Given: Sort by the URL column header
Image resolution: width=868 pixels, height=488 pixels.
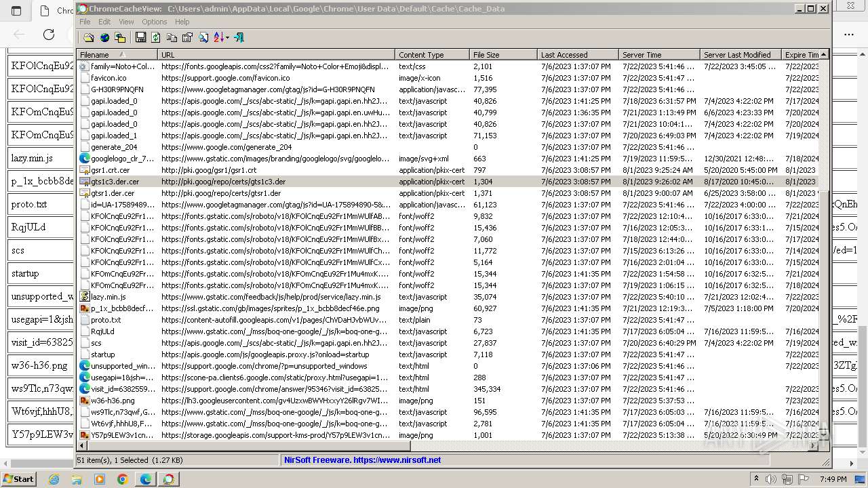Looking at the screenshot, I should point(276,55).
